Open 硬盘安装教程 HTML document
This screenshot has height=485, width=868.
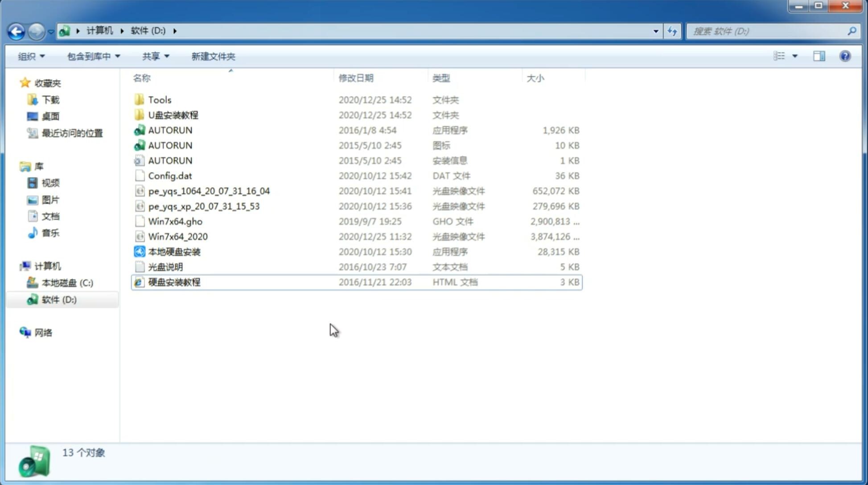[174, 282]
